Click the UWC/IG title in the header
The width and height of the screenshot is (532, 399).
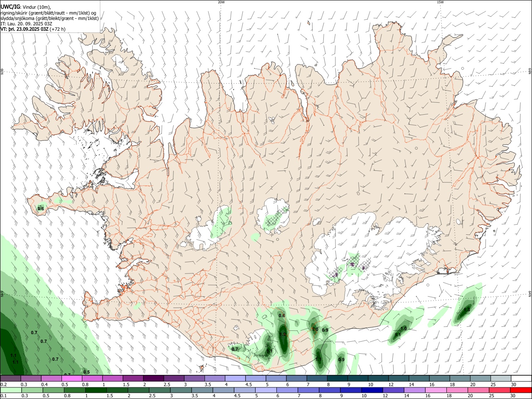[10, 6]
